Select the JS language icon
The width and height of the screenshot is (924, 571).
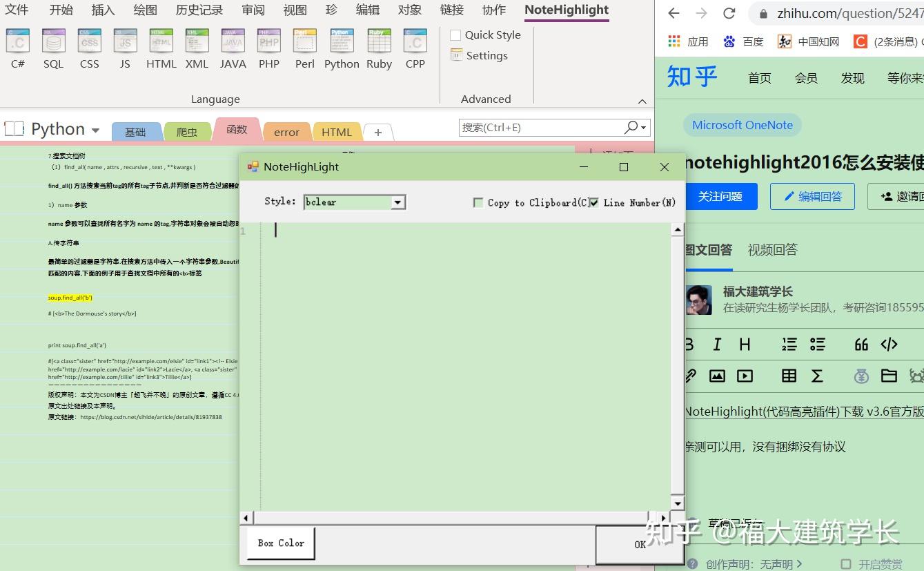point(125,49)
